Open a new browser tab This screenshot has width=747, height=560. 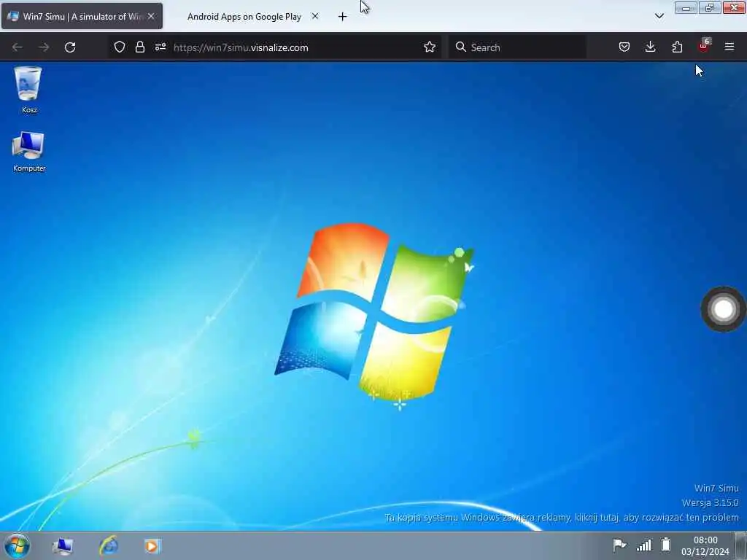click(343, 17)
